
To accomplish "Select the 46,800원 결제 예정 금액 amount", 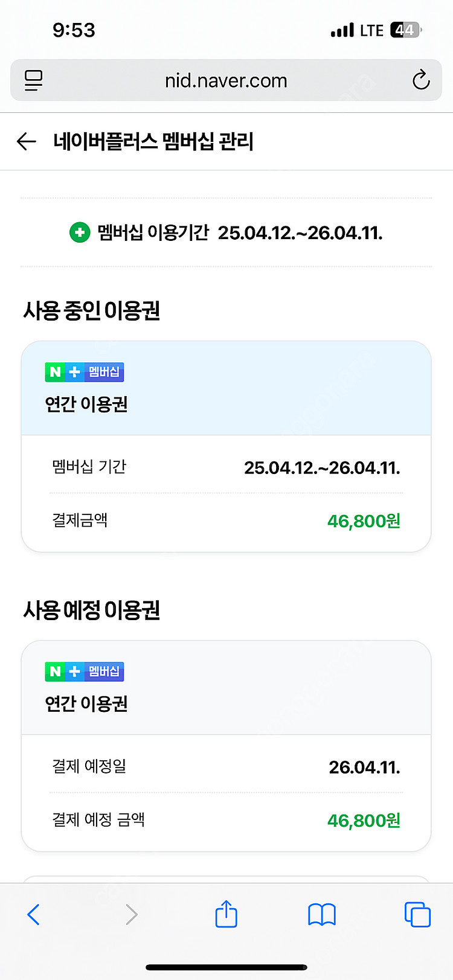I will click(x=364, y=820).
